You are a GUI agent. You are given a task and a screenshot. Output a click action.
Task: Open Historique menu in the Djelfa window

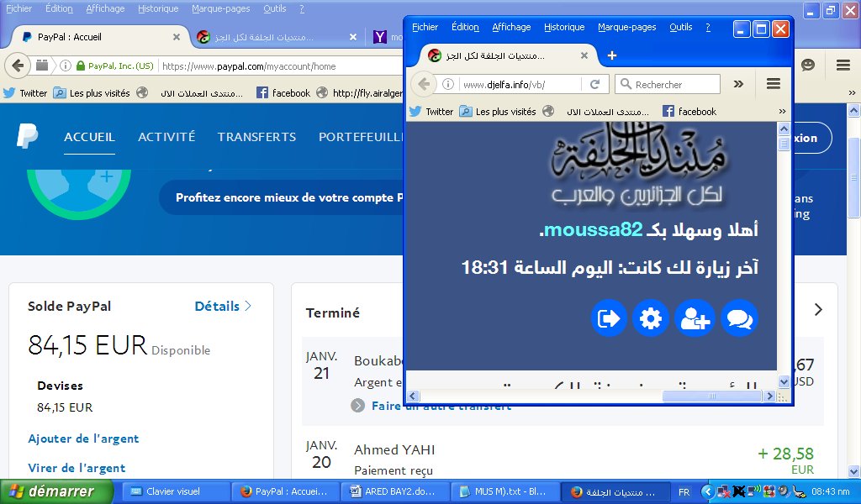tap(564, 27)
